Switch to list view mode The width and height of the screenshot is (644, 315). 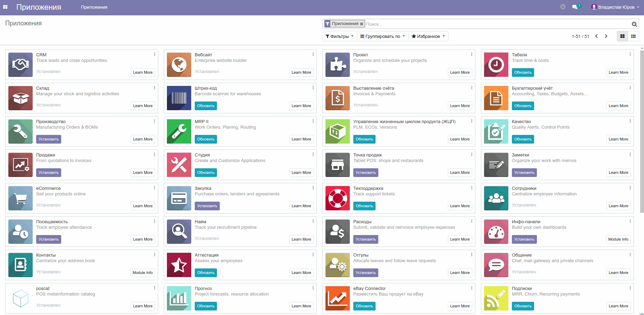(634, 36)
